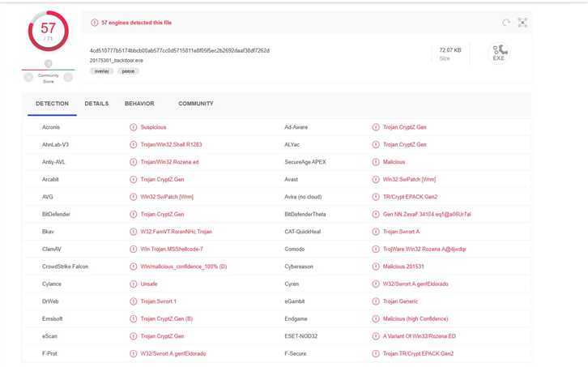Open the COMMUNITY tab
Viewport: 588px width, 367px height.
point(196,104)
